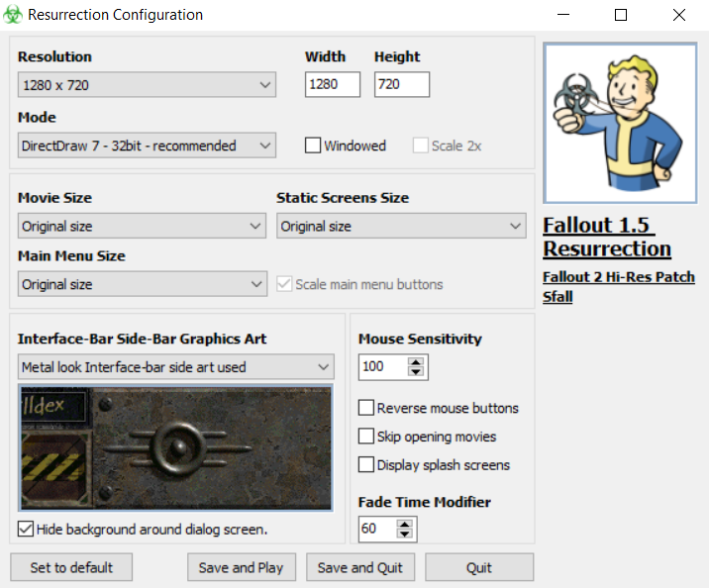
Task: Enable the Windowed checkbox
Action: click(x=313, y=146)
